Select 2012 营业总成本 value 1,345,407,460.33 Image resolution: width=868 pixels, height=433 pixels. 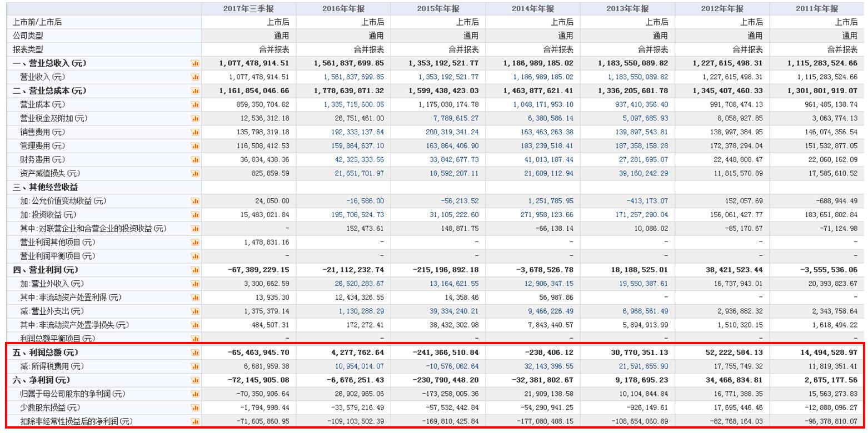click(x=728, y=90)
